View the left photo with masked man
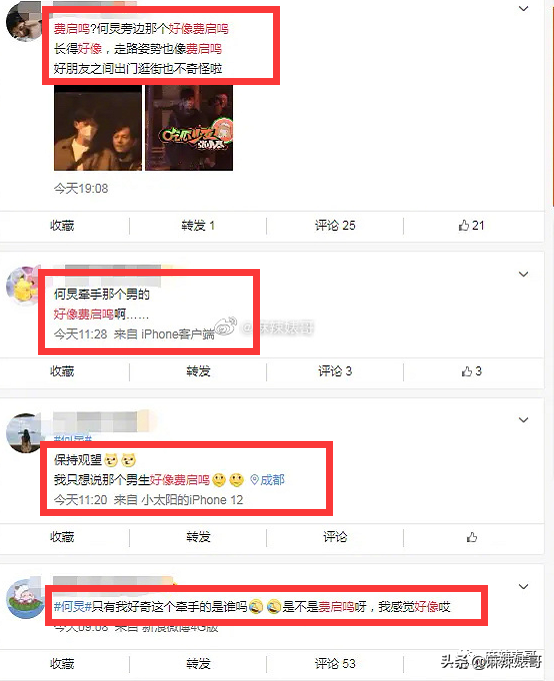 point(98,128)
